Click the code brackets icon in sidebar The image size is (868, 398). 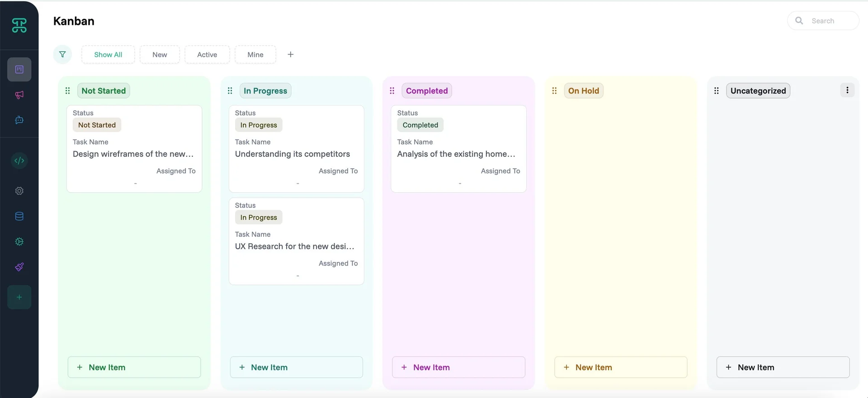[x=19, y=161]
